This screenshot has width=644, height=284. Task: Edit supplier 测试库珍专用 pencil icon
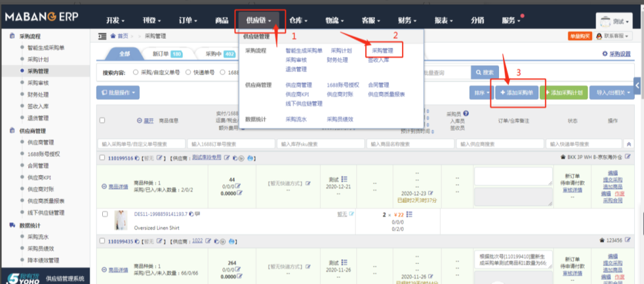[226, 158]
